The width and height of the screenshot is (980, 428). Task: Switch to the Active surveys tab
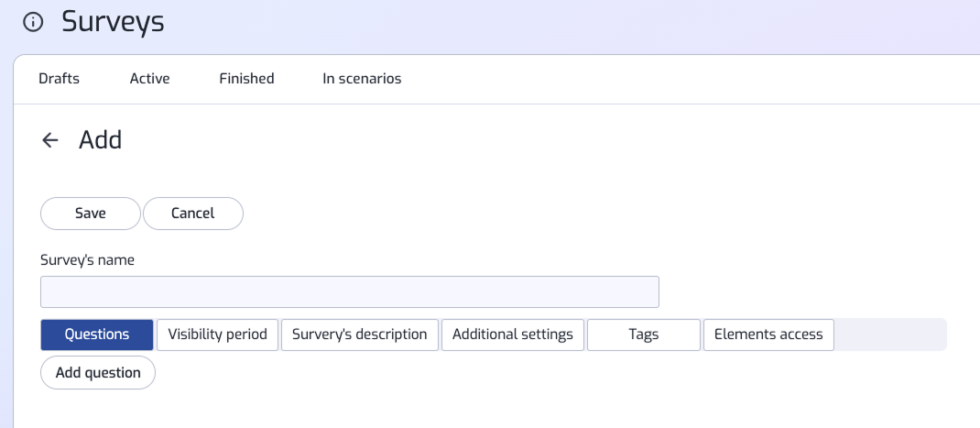click(149, 79)
